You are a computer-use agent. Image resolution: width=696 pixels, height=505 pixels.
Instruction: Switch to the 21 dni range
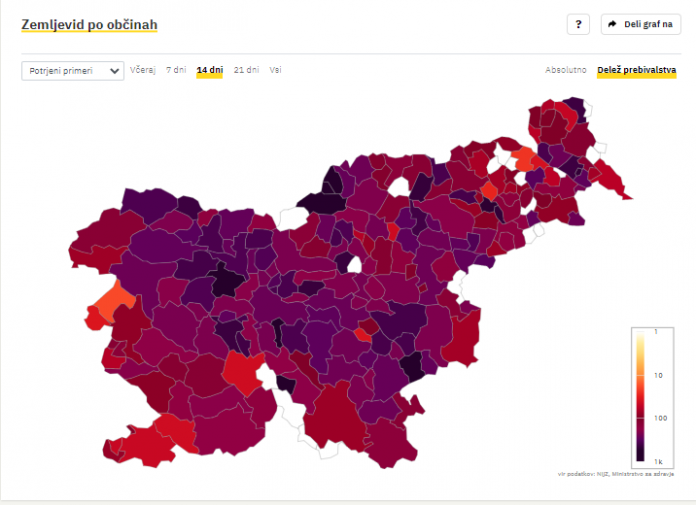pos(246,70)
